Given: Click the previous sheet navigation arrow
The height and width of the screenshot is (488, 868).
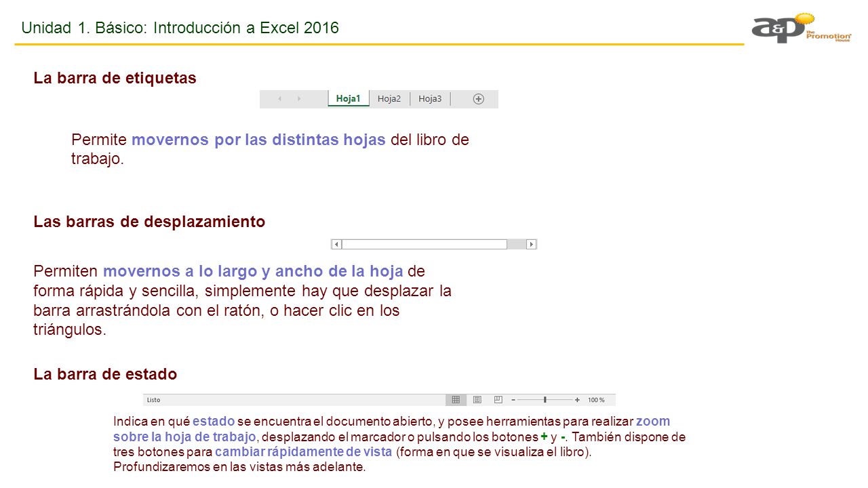Looking at the screenshot, I should pyautogui.click(x=279, y=99).
